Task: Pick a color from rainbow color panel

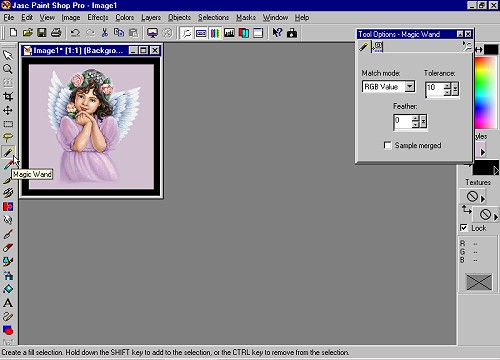Action: pos(486,92)
